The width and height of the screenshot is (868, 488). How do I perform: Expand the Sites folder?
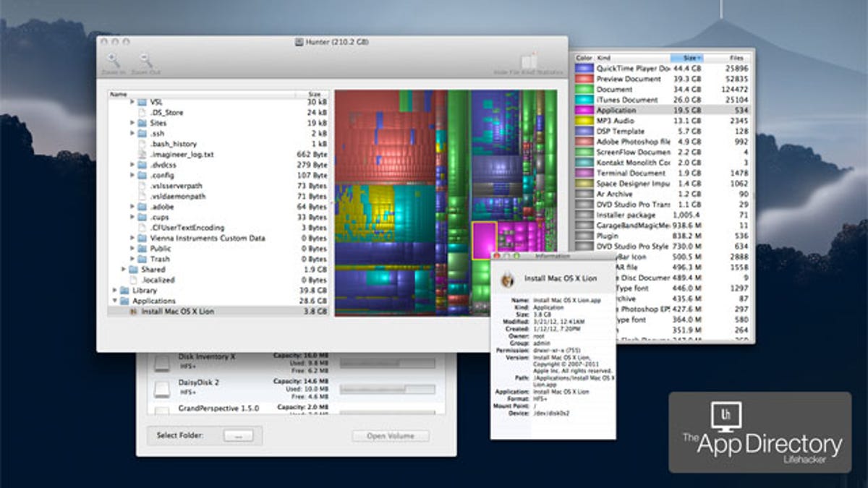click(x=132, y=124)
